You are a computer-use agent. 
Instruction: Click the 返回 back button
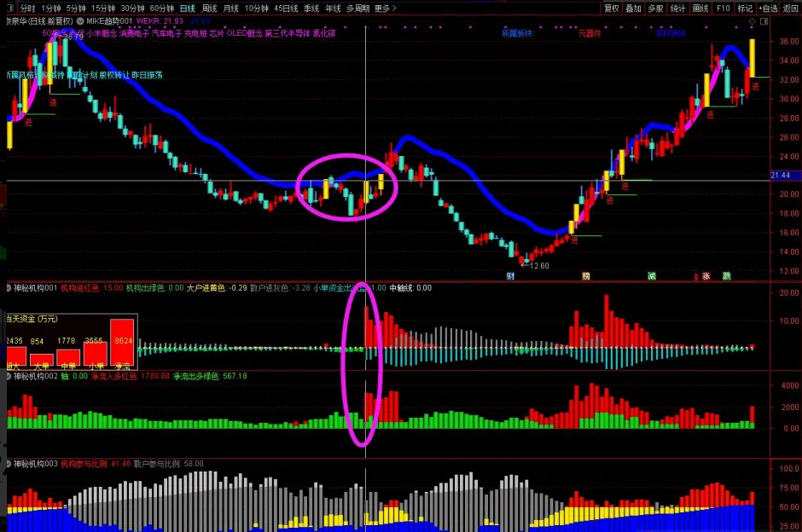pyautogui.click(x=790, y=8)
